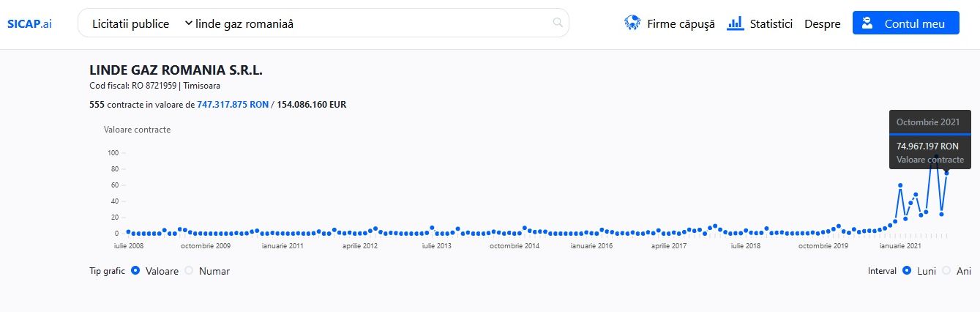Click the Octombrie 2021 data point
Screen dimensions: 980x312
(x=946, y=173)
